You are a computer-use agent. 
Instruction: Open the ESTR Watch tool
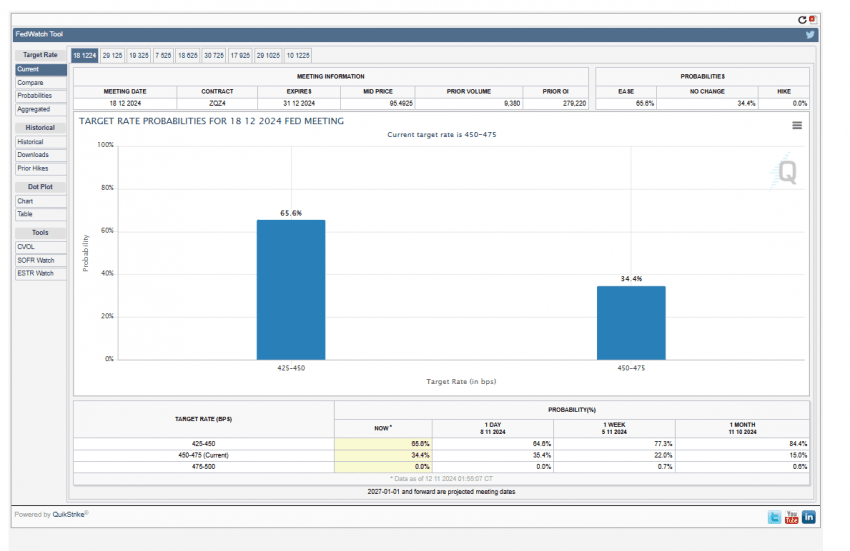coord(41,274)
